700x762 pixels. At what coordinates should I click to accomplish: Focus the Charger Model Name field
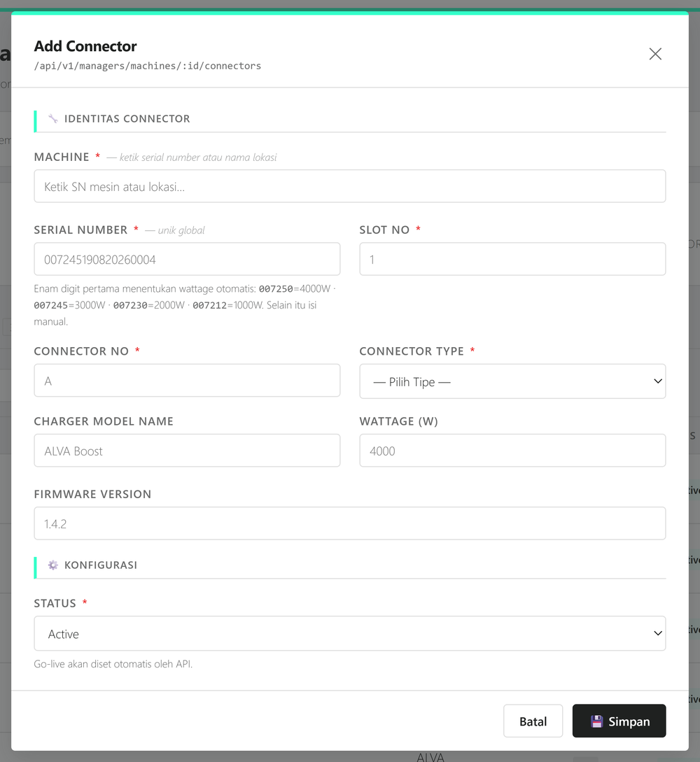(187, 451)
